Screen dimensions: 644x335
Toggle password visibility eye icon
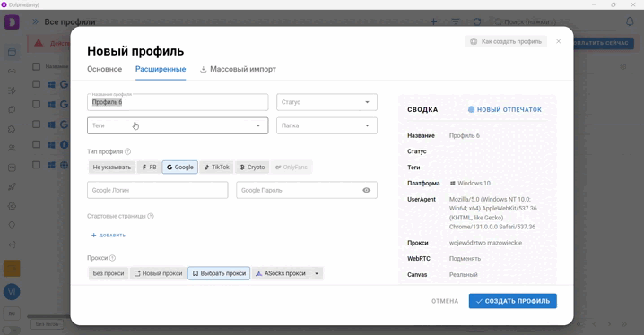click(366, 190)
